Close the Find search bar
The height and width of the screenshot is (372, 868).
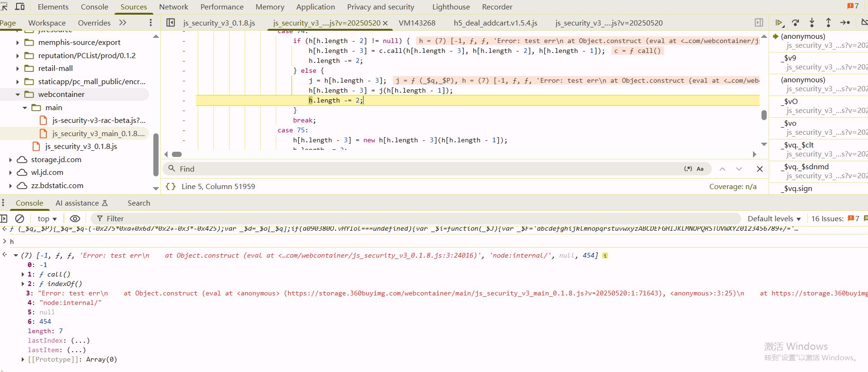point(760,169)
